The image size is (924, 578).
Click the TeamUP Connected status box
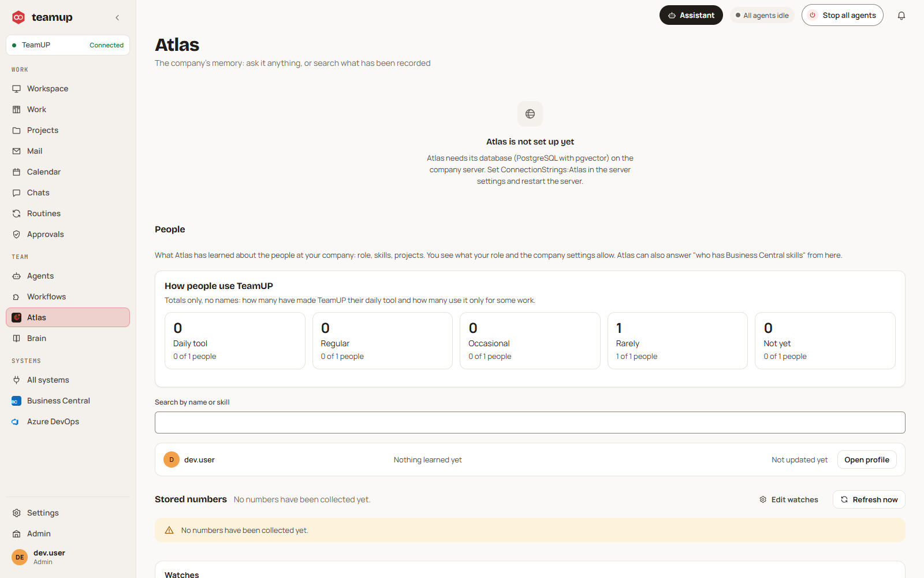point(68,45)
